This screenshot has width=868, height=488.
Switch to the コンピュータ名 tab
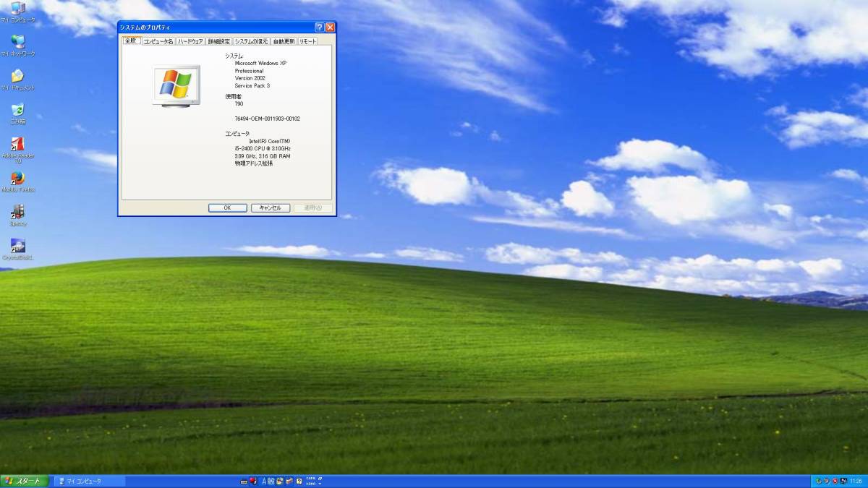click(x=158, y=41)
